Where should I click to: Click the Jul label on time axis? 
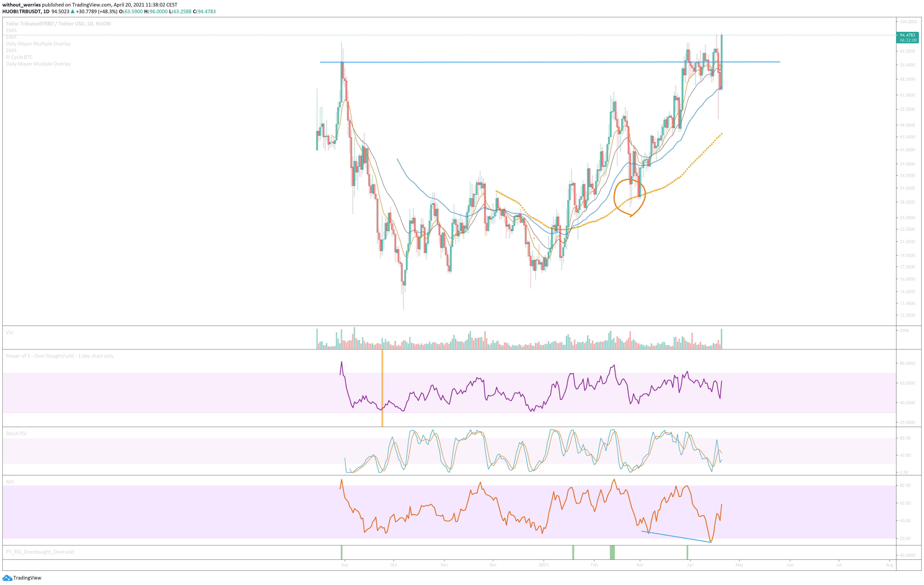[x=839, y=565]
